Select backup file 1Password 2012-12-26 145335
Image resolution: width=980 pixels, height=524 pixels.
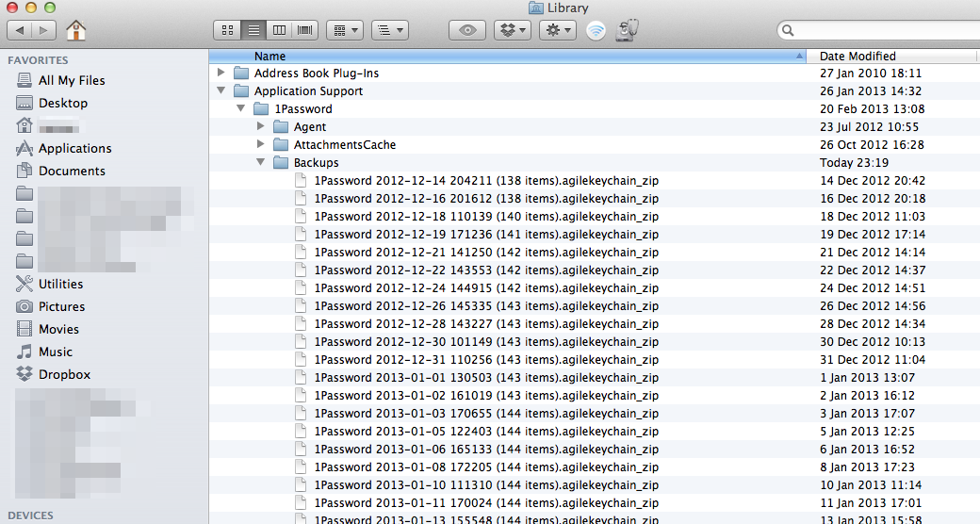click(486, 305)
